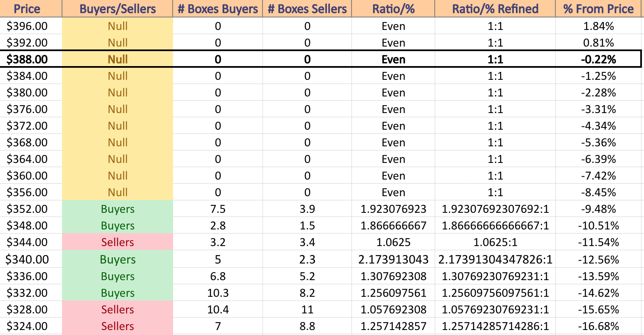Select the 10.3 buyers boxes cell
644x335 pixels.
tap(218, 293)
